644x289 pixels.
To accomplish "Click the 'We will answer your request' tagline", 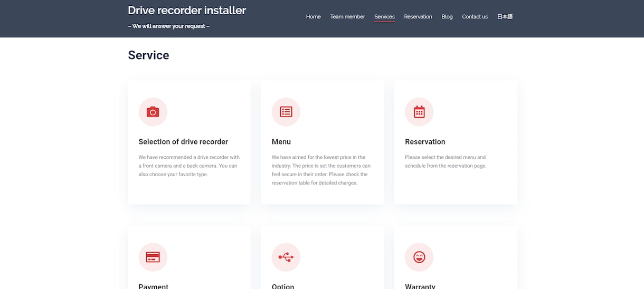I will [x=168, y=26].
